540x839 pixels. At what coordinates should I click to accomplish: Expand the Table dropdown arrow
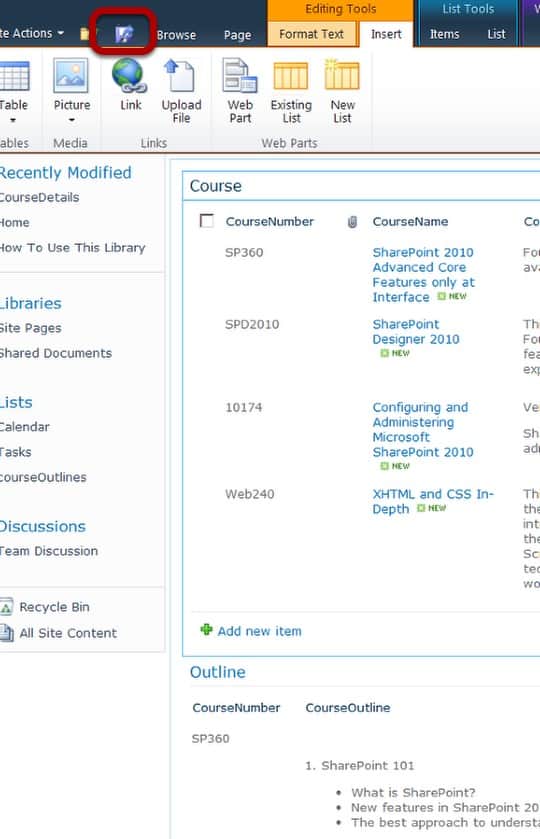point(13,120)
